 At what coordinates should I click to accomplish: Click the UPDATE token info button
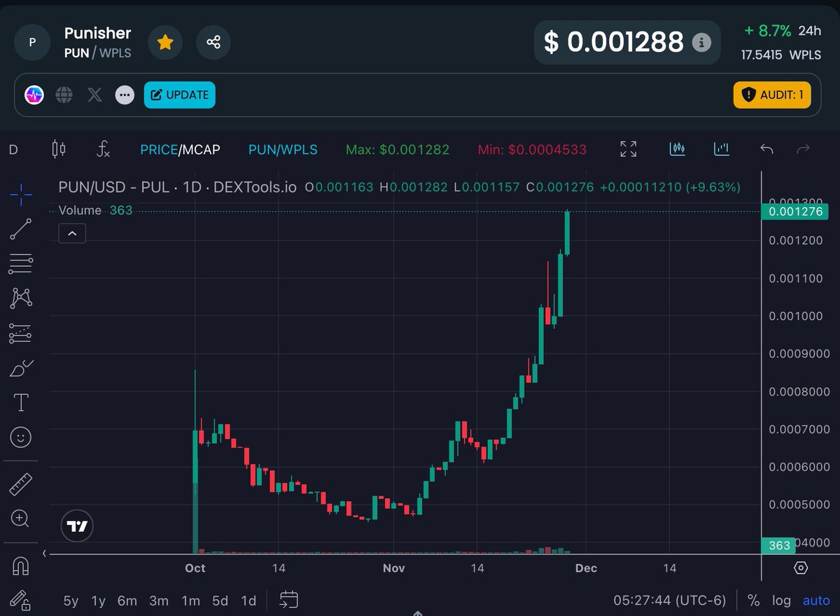click(180, 94)
